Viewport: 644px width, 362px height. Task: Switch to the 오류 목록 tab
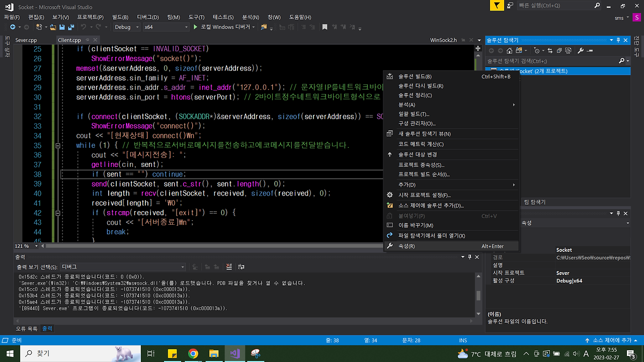point(26,328)
